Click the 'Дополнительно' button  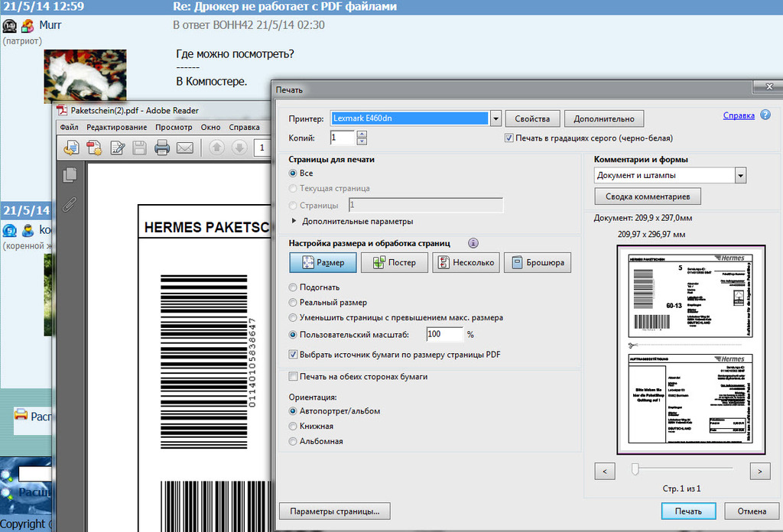click(x=604, y=118)
